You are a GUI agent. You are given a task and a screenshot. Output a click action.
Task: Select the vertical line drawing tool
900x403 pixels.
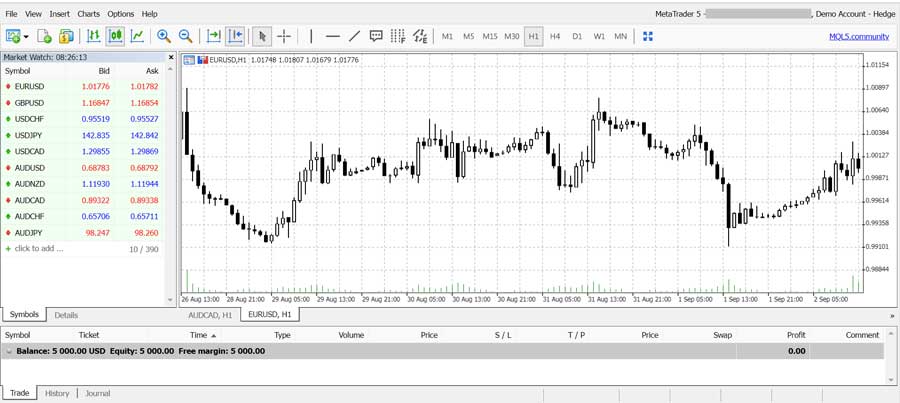click(x=311, y=36)
